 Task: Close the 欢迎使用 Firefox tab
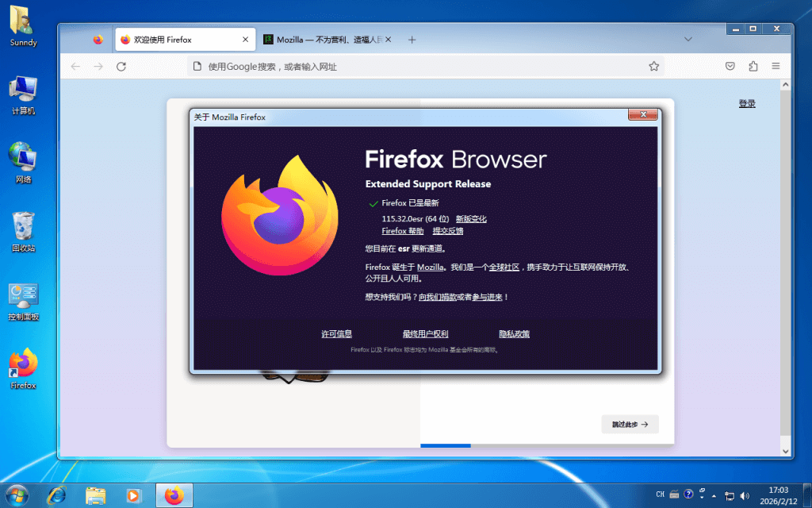click(246, 40)
